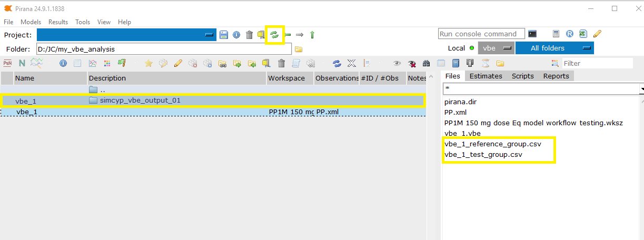Open the calculator icon

(556, 34)
